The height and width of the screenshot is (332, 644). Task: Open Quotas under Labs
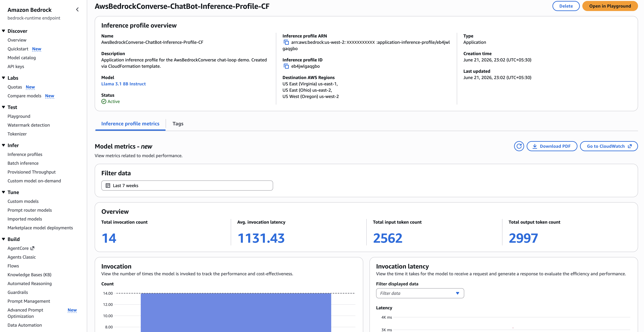[15, 87]
